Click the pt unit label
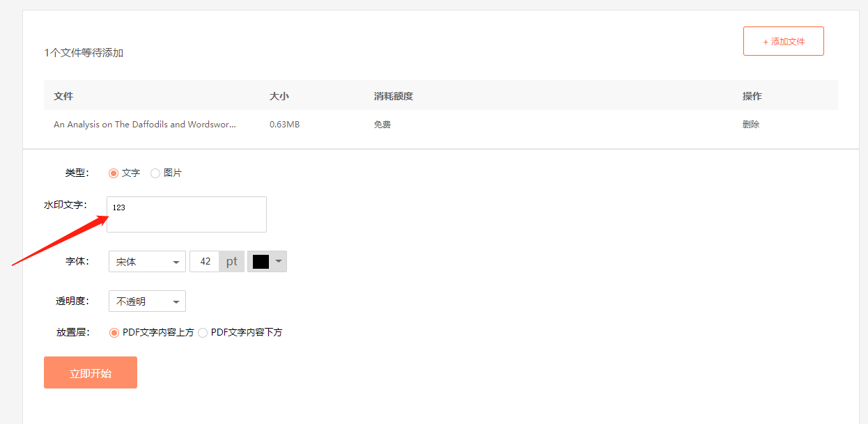868x424 pixels. pyautogui.click(x=231, y=262)
